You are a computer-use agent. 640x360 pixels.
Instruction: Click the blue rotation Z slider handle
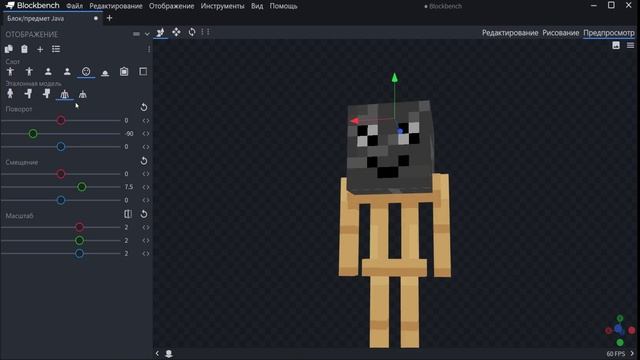61,147
